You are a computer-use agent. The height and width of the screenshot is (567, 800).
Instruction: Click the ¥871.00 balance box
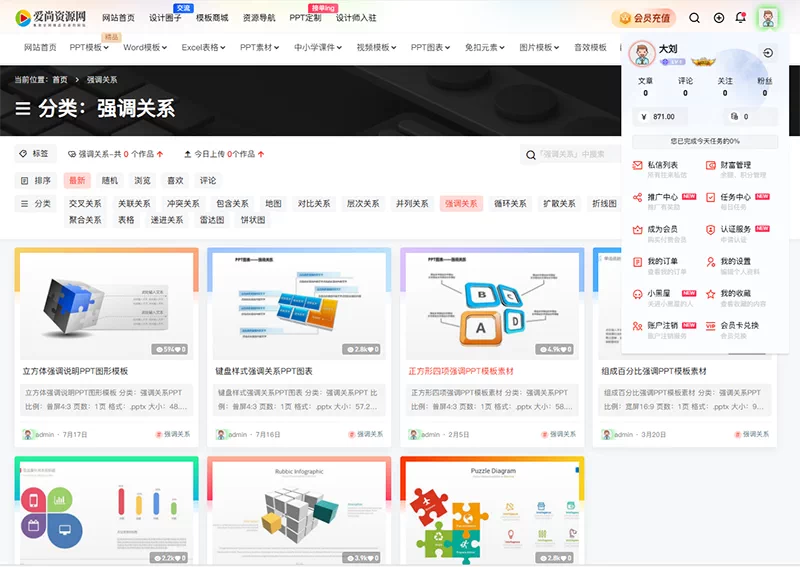pos(659,116)
